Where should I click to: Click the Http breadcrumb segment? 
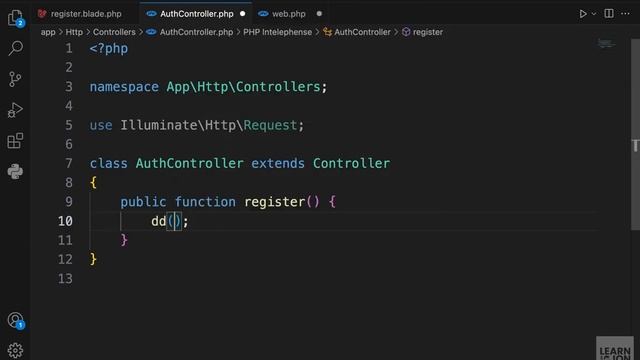pyautogui.click(x=74, y=32)
